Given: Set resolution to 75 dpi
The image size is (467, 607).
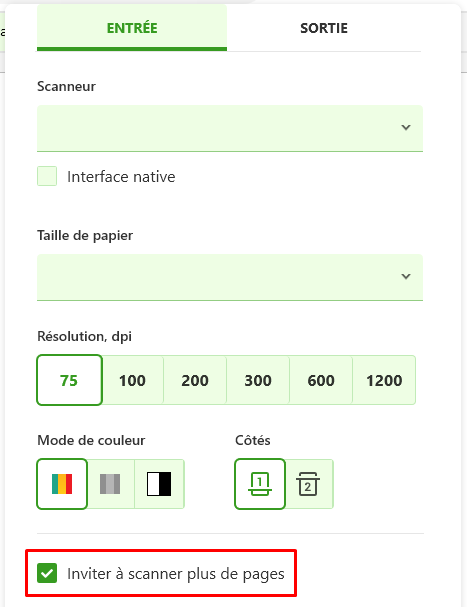Looking at the screenshot, I should (69, 380).
